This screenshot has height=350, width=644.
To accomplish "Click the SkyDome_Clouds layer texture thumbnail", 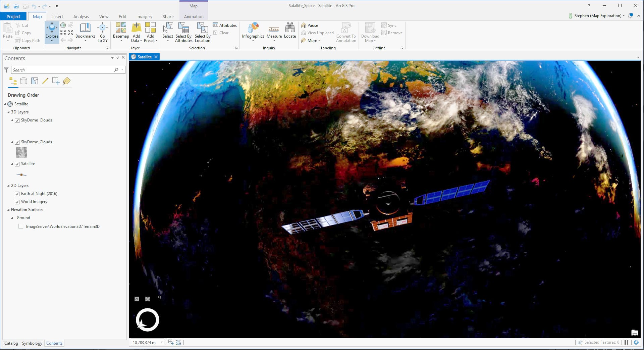I will pos(21,153).
